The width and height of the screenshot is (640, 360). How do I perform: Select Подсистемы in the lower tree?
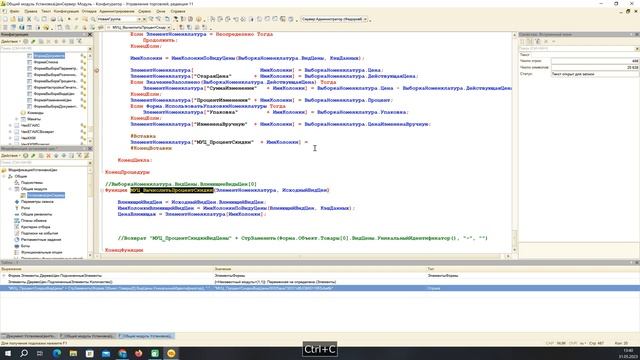click(x=31, y=182)
